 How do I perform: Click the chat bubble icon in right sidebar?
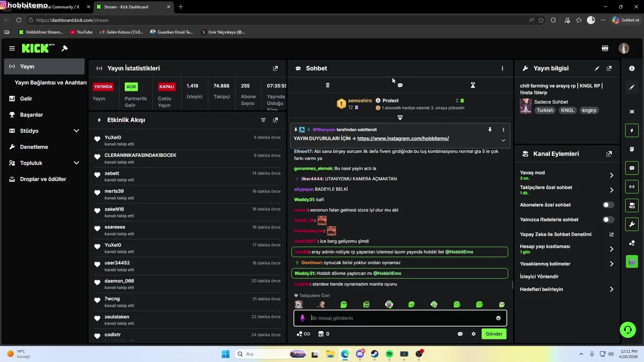click(632, 168)
